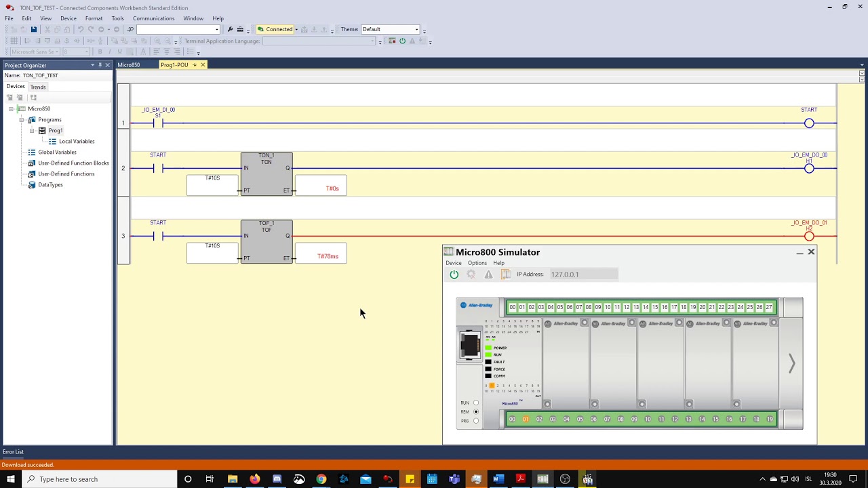868x488 pixels.
Task: Click simulator orange module layout icon
Action: click(505, 274)
